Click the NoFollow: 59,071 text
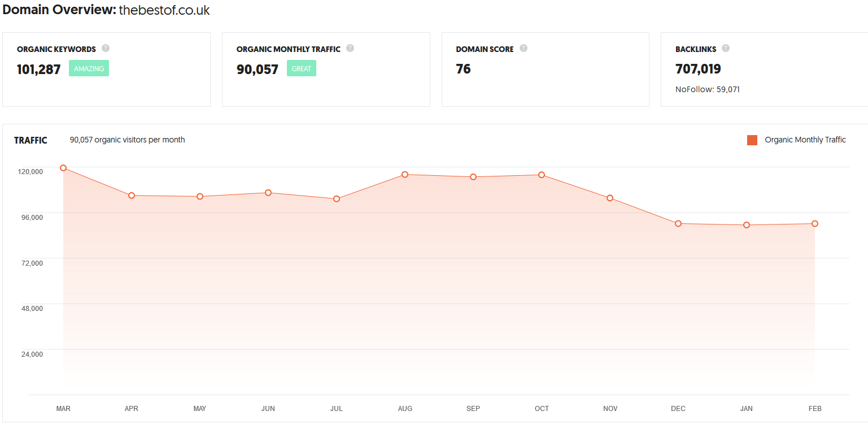The width and height of the screenshot is (868, 424). coord(707,89)
